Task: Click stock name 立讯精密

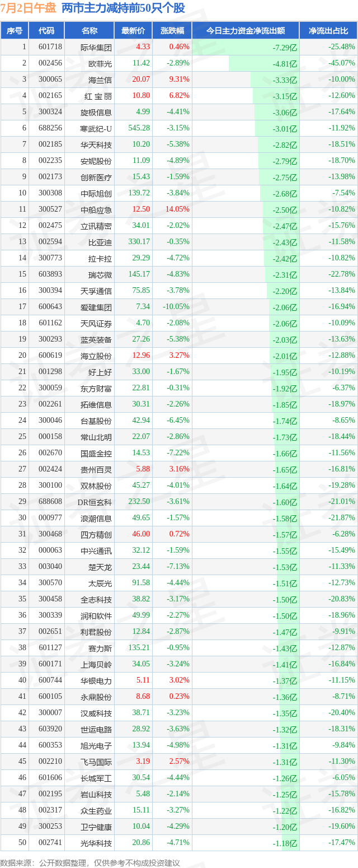Action: (96, 226)
